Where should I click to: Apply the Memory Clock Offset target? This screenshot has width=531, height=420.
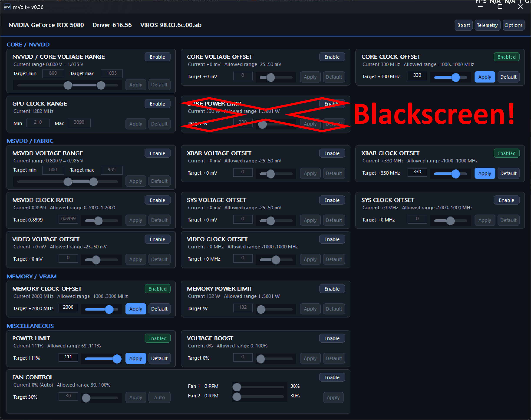tap(136, 309)
